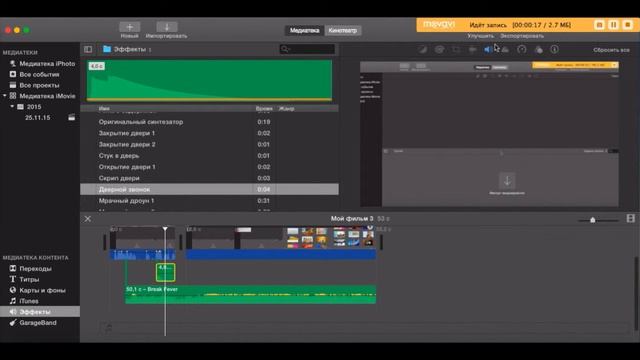Open the Speed adjustment tool
This screenshot has height=360, width=640.
[x=522, y=49]
